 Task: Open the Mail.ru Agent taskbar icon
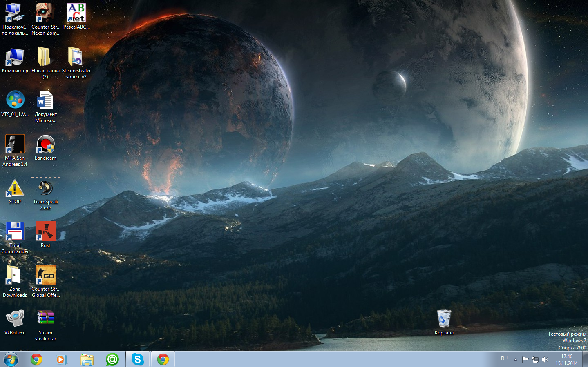point(112,359)
